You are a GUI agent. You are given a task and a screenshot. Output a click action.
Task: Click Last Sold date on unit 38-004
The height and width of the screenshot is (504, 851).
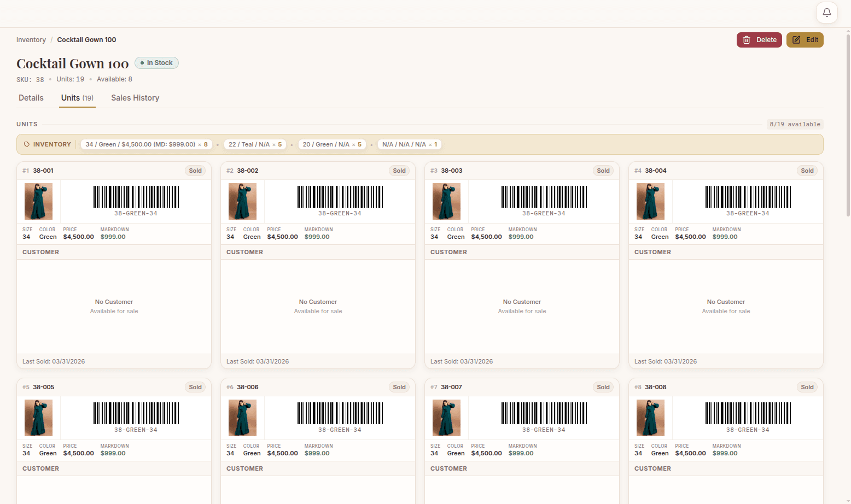(x=666, y=361)
